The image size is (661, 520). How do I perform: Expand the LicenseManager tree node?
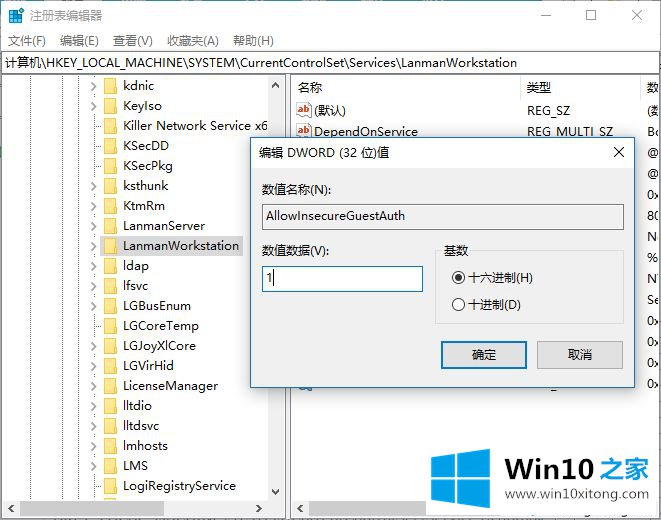point(94,386)
